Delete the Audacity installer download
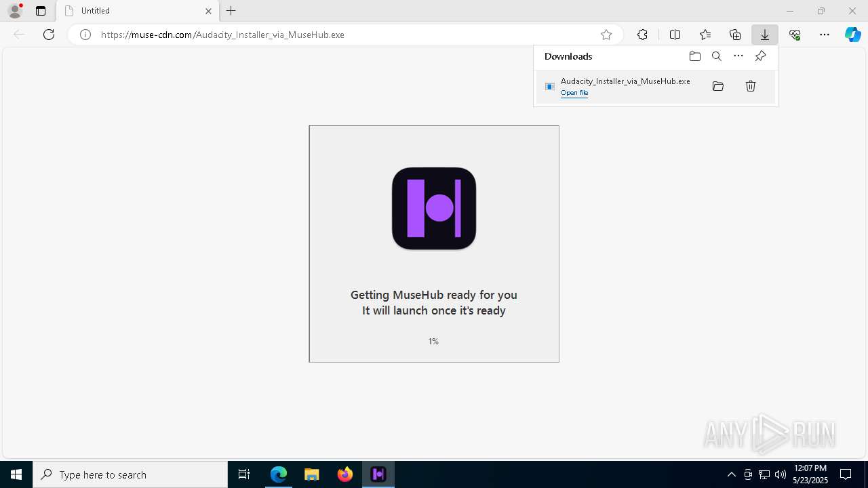868x488 pixels. click(x=751, y=86)
